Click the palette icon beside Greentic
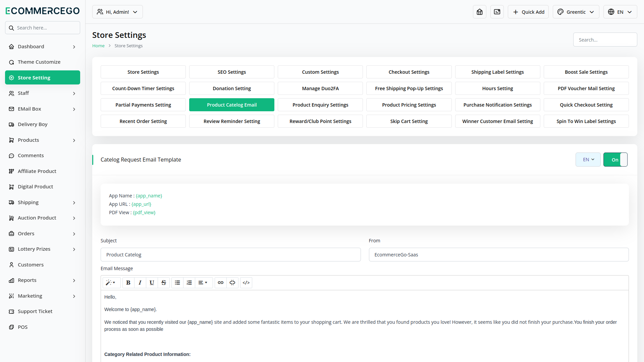 pos(560,12)
